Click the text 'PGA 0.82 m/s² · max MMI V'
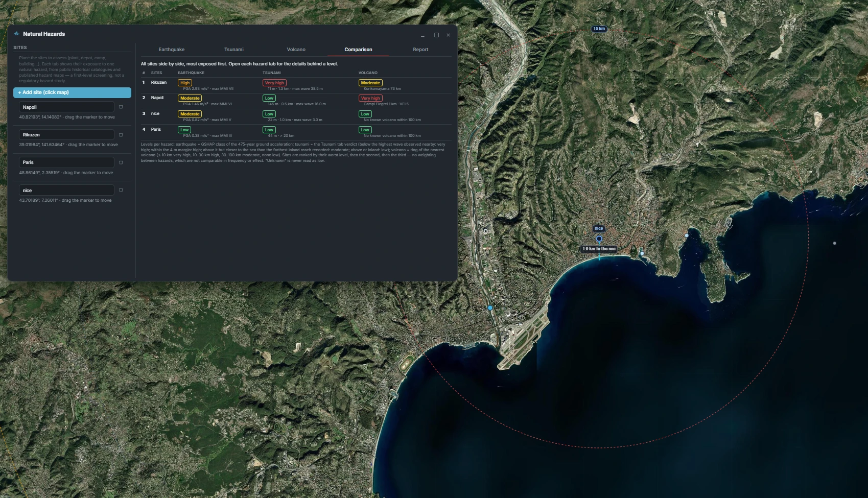Image resolution: width=868 pixels, height=498 pixels. click(x=207, y=120)
